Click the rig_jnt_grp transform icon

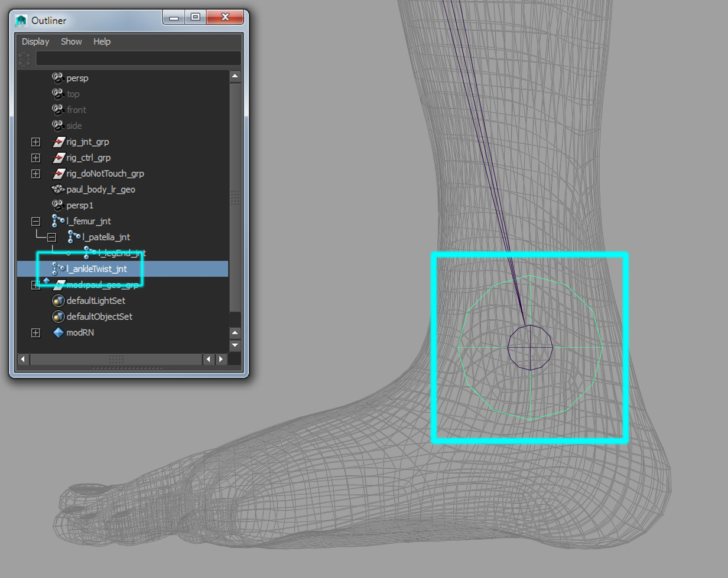click(58, 142)
